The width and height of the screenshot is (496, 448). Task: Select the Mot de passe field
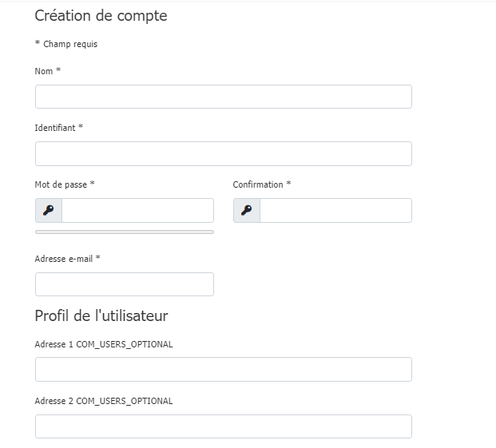tap(137, 211)
